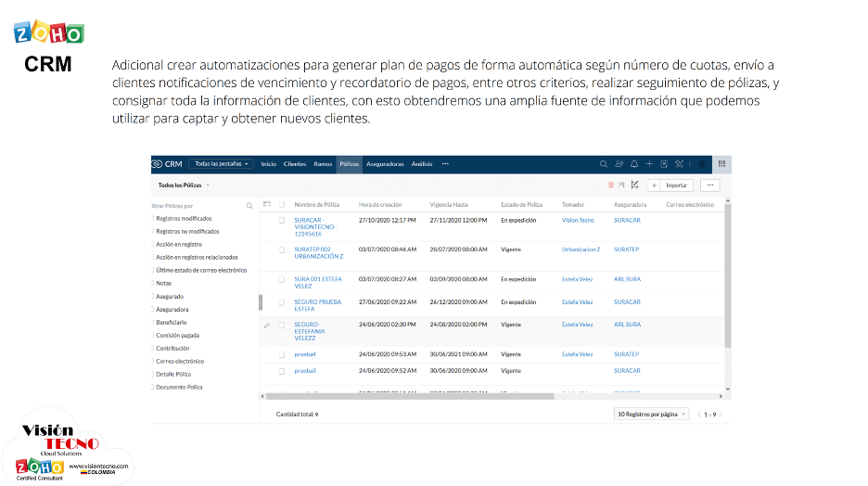The width and height of the screenshot is (868, 486).
Task: Click the horizontal scrollbar thumb under table
Action: (410, 396)
